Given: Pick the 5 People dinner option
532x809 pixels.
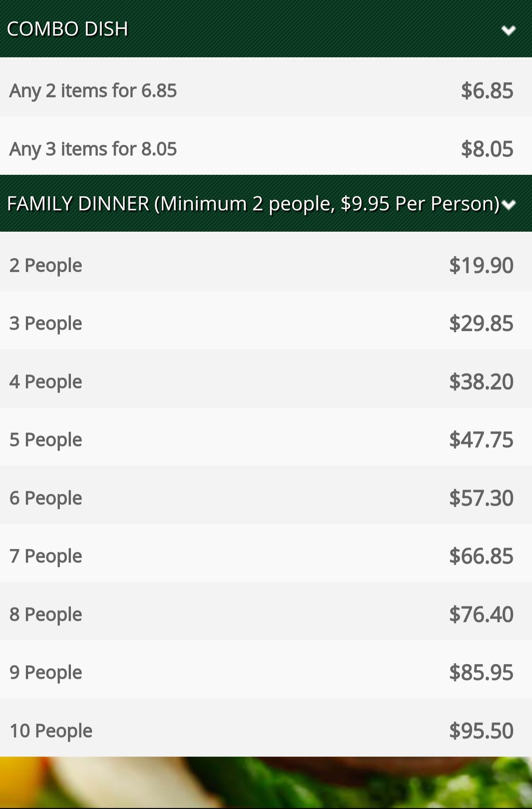Looking at the screenshot, I should [x=46, y=439].
